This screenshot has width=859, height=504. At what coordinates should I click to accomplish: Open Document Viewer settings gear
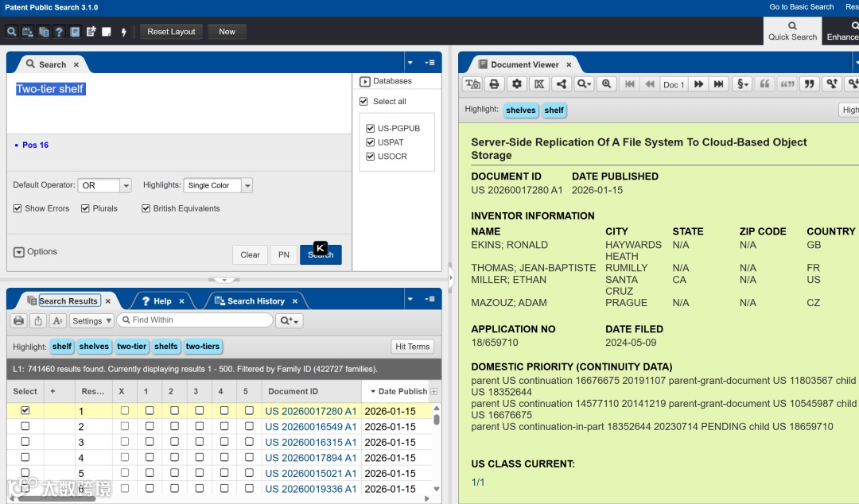[x=517, y=83]
